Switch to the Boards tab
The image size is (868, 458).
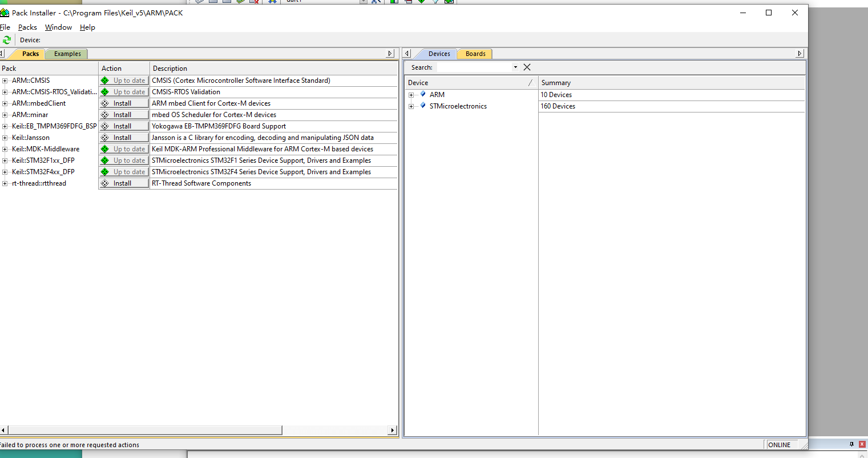[475, 54]
